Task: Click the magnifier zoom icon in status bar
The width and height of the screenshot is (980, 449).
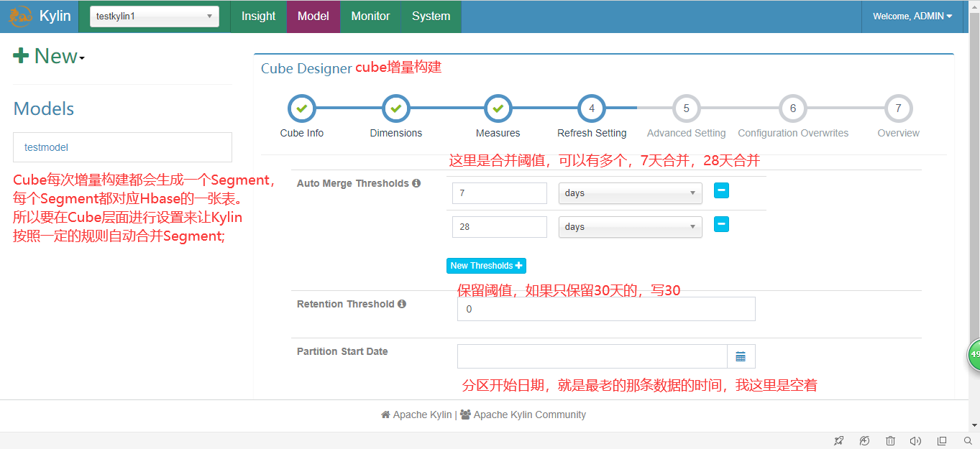Action: coord(968,440)
